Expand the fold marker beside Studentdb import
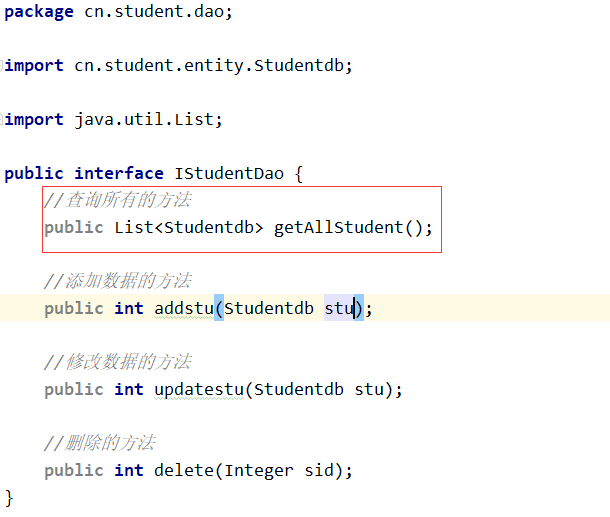610x517 pixels. pos(2,65)
